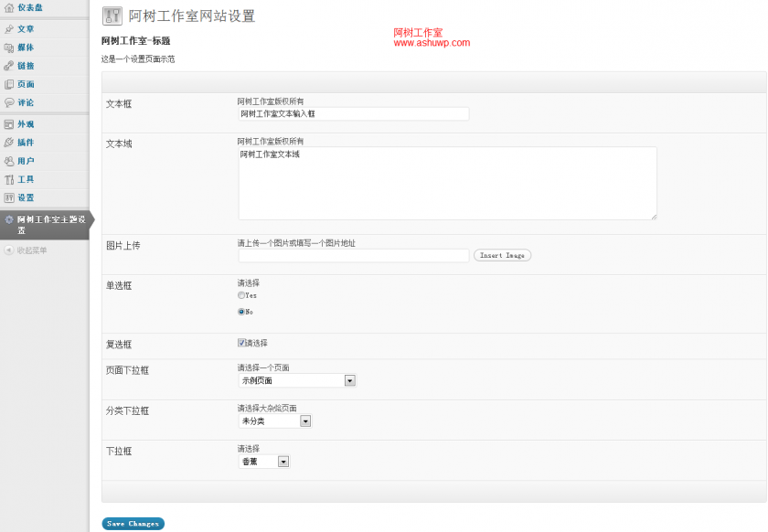Click the 请选择一个页面 hint text
768x532 pixels.
263,367
